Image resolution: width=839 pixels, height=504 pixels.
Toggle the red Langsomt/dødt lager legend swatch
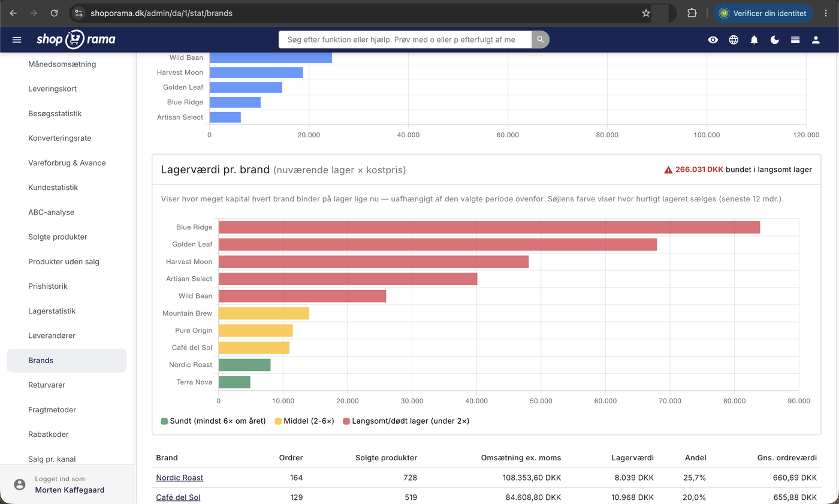click(346, 421)
